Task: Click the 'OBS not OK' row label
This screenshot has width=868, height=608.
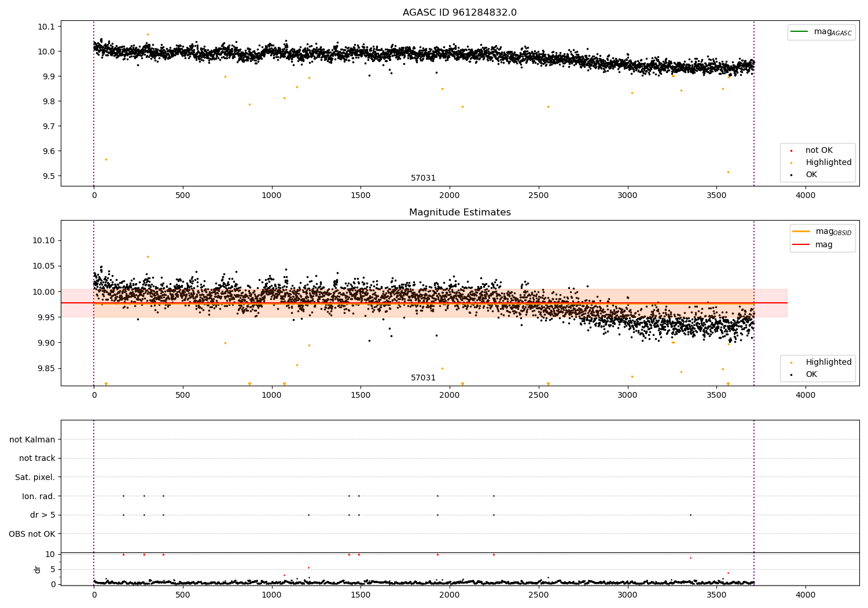Action: 32,534
